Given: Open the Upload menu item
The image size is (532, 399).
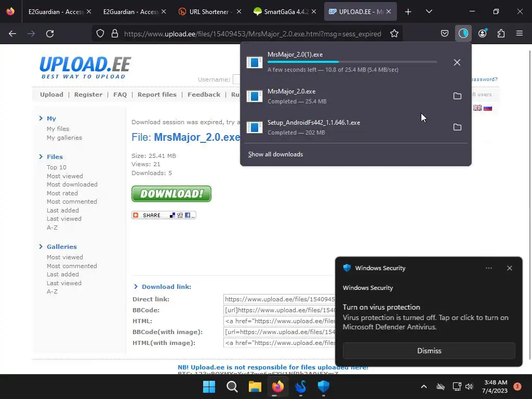Looking at the screenshot, I should (x=51, y=95).
